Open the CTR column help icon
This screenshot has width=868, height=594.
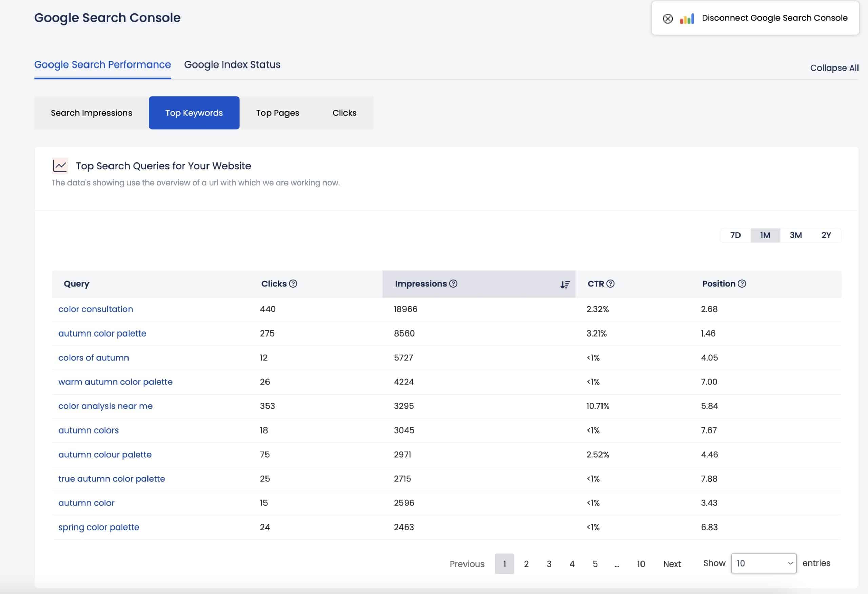click(x=610, y=284)
